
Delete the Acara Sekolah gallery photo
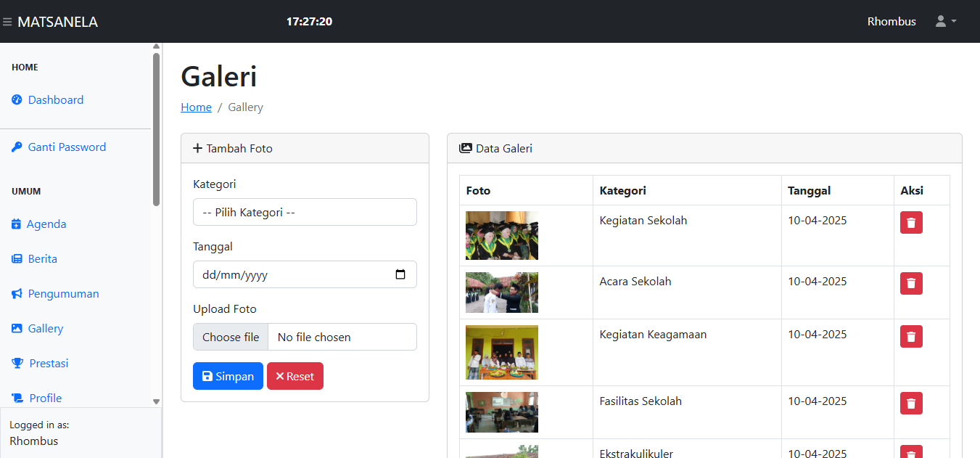coord(911,284)
